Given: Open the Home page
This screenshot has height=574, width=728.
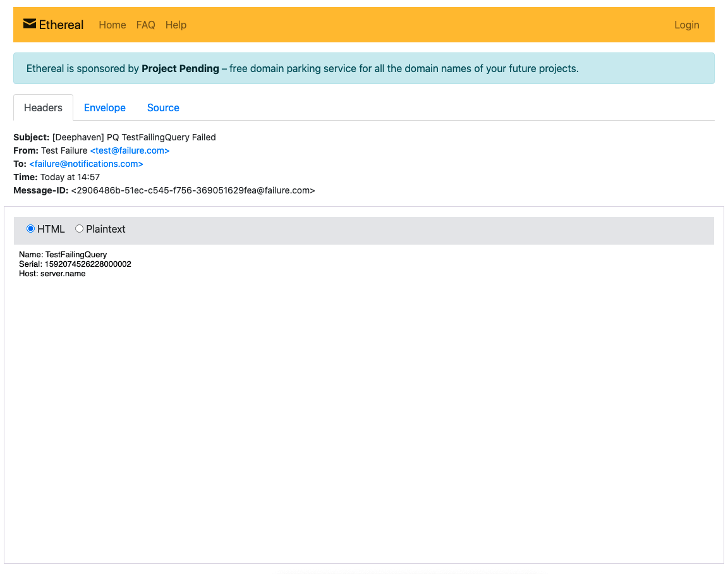Looking at the screenshot, I should [112, 25].
